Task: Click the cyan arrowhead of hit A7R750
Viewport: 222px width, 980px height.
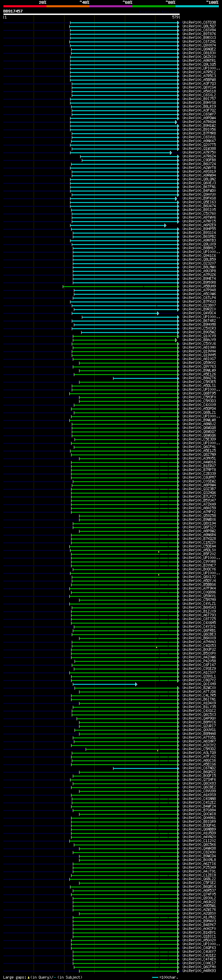Action: [x=171, y=153]
